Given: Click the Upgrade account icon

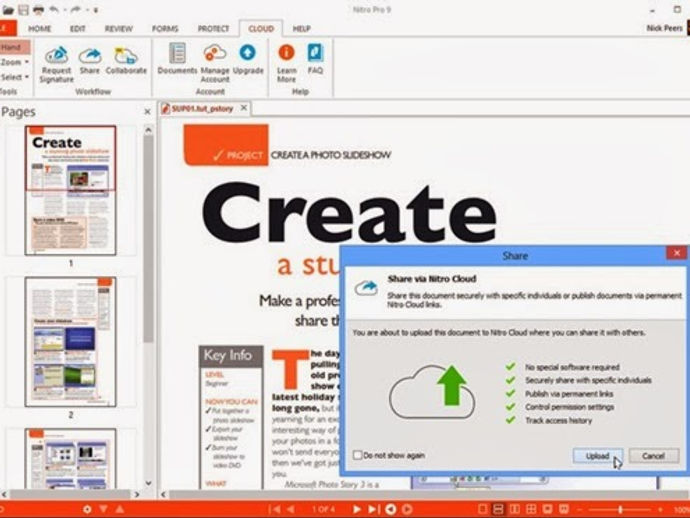Looking at the screenshot, I should coord(248,59).
